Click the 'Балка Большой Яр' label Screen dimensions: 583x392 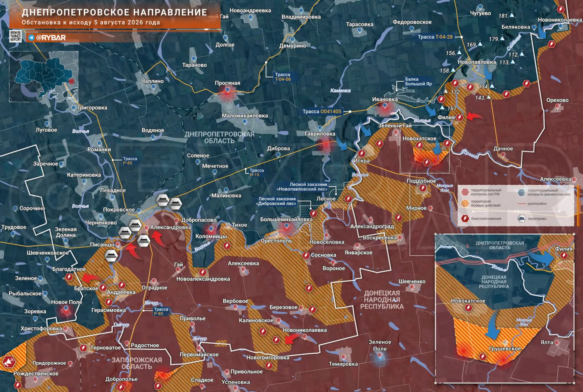tap(418, 81)
